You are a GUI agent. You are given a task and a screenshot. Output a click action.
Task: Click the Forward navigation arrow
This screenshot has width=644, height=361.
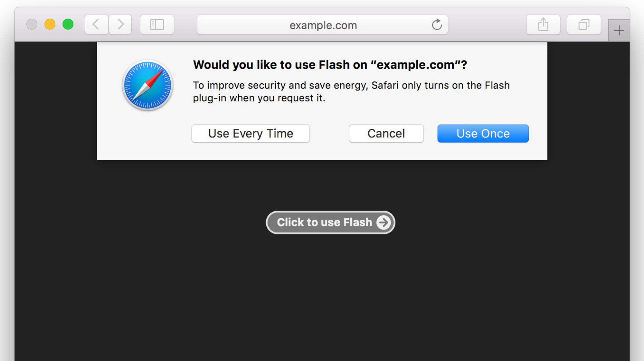[x=120, y=24]
